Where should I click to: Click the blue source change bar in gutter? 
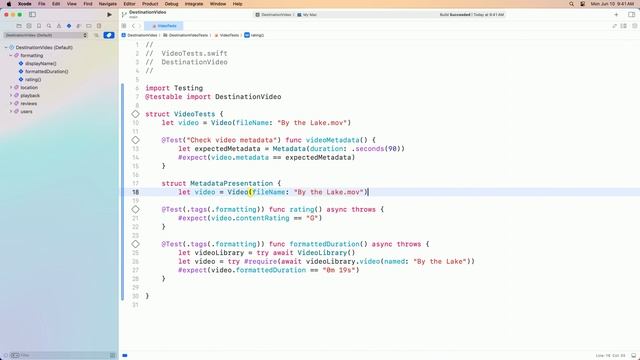pos(122,192)
